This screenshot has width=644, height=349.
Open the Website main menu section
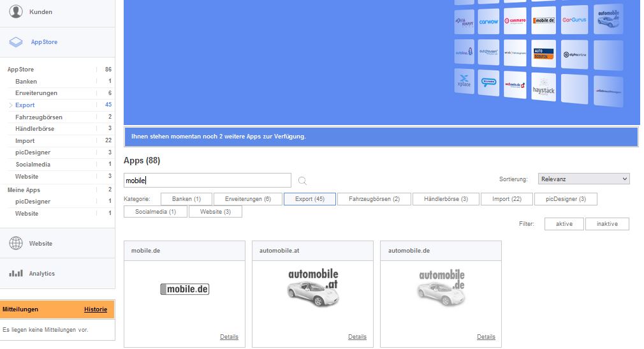click(x=57, y=243)
